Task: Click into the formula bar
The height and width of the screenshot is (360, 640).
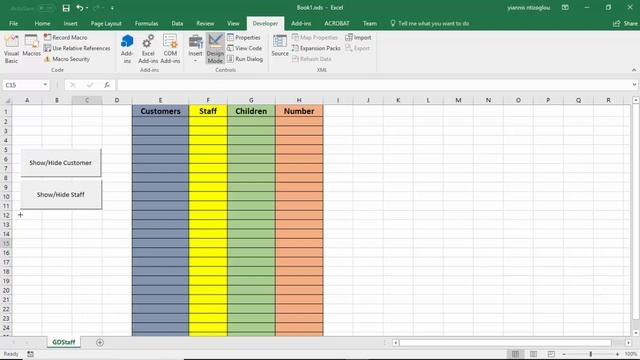Action: pos(373,85)
